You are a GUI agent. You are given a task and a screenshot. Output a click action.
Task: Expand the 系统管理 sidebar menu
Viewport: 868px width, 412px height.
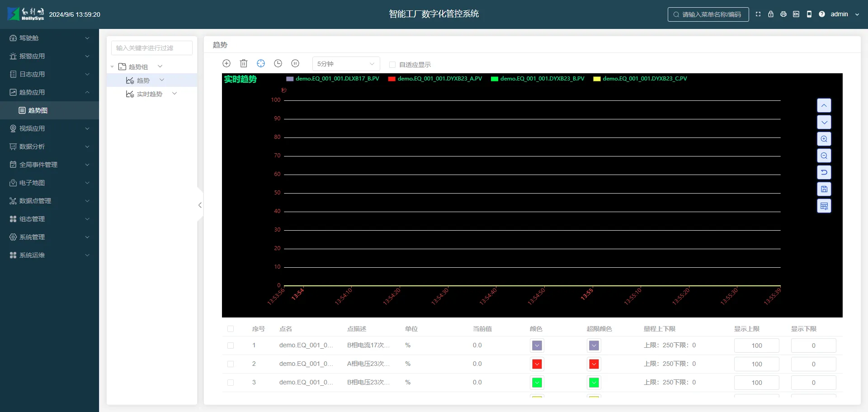[49, 237]
